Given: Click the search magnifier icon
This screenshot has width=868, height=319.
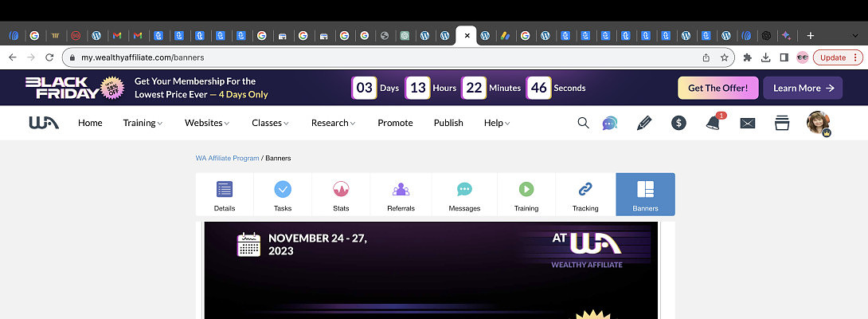Looking at the screenshot, I should tap(583, 123).
